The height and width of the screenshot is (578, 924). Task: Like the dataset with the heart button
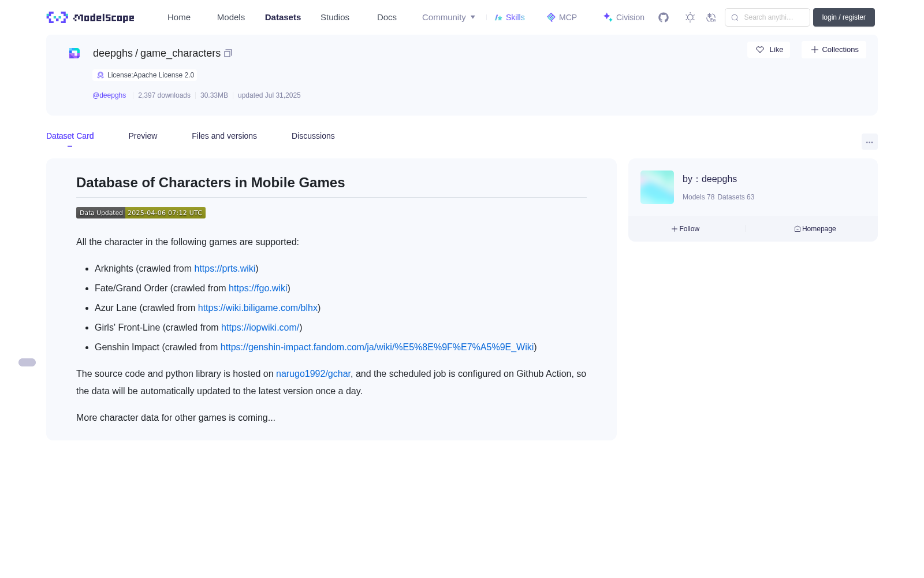click(769, 50)
